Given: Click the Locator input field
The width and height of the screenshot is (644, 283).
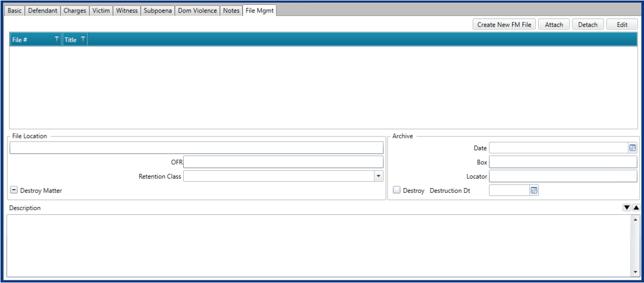Looking at the screenshot, I should pos(563,177).
